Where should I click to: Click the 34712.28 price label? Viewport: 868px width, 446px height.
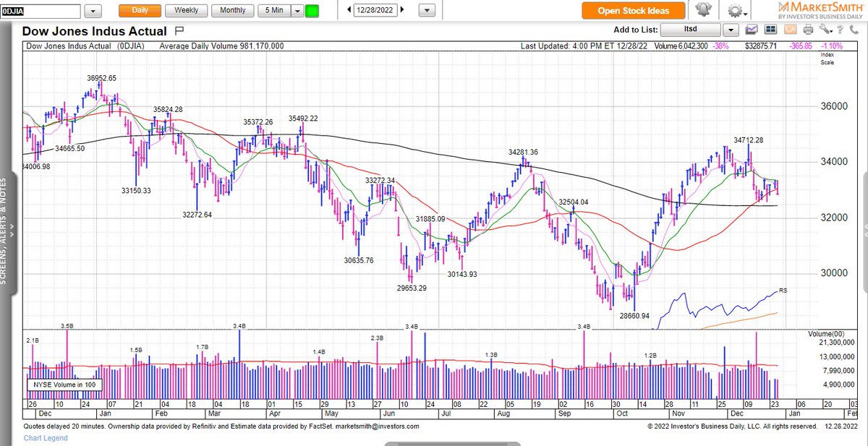coord(749,140)
